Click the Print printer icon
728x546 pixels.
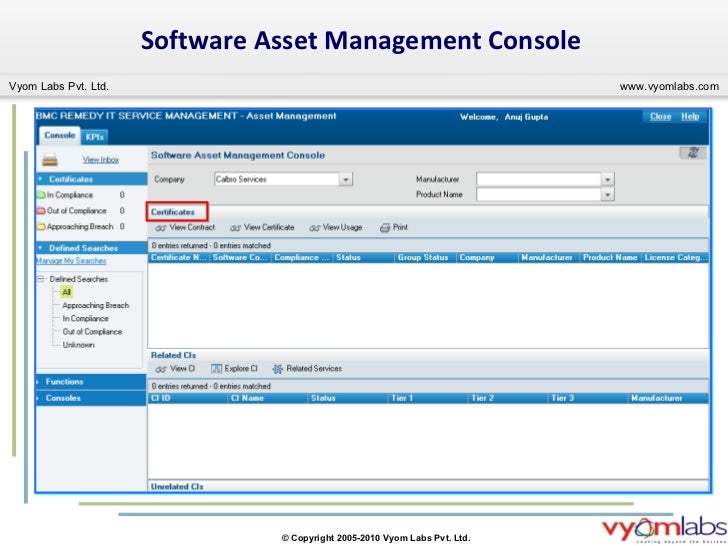385,228
